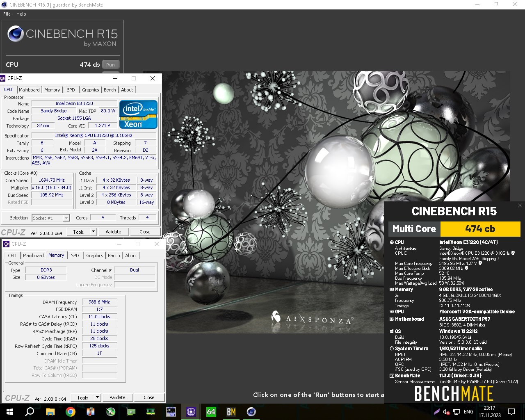The image size is (525, 420).
Task: Click the Bus Speed 105.92 MHz value
Action: 52,195
